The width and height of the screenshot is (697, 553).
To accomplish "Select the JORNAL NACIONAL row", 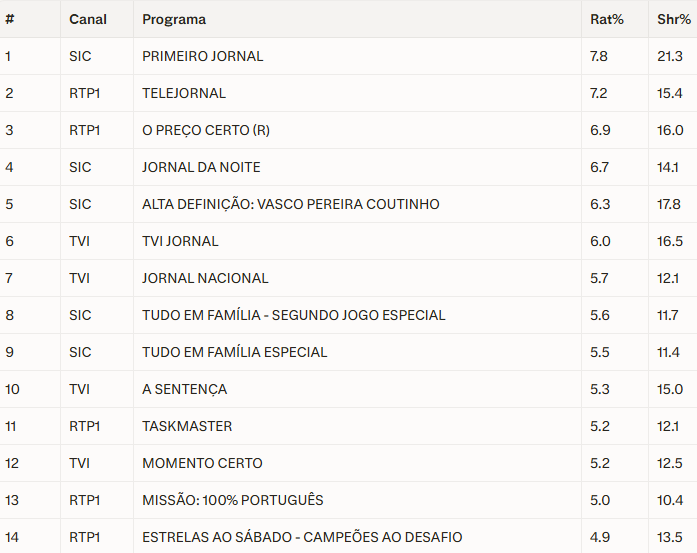I will click(x=205, y=278).
